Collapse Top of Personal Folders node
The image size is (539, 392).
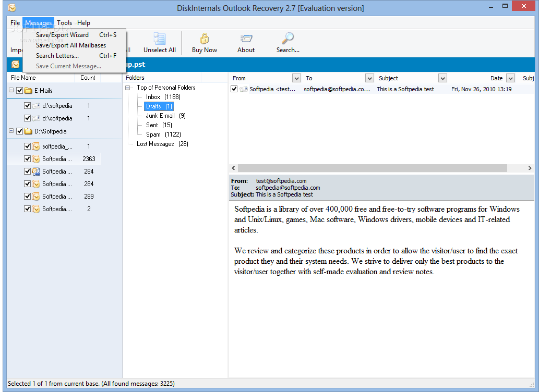(128, 88)
